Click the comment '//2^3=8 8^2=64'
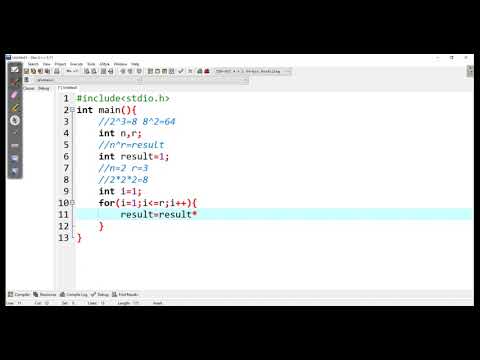 137,122
